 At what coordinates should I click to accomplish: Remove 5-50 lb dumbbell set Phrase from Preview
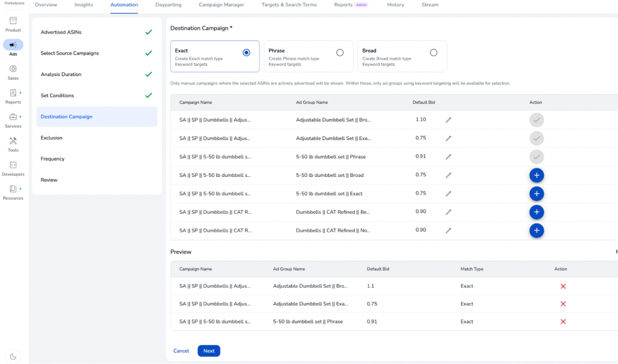(x=563, y=321)
